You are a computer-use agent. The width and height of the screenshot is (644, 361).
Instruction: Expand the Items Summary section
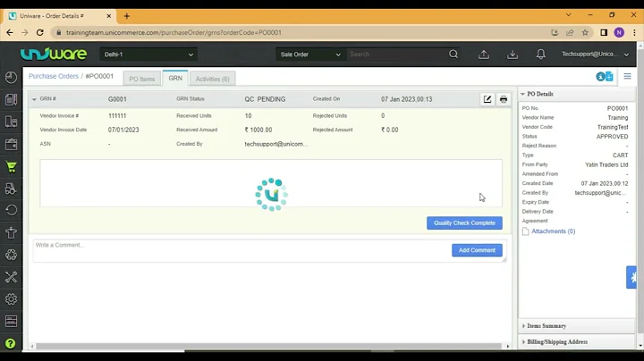(547, 326)
